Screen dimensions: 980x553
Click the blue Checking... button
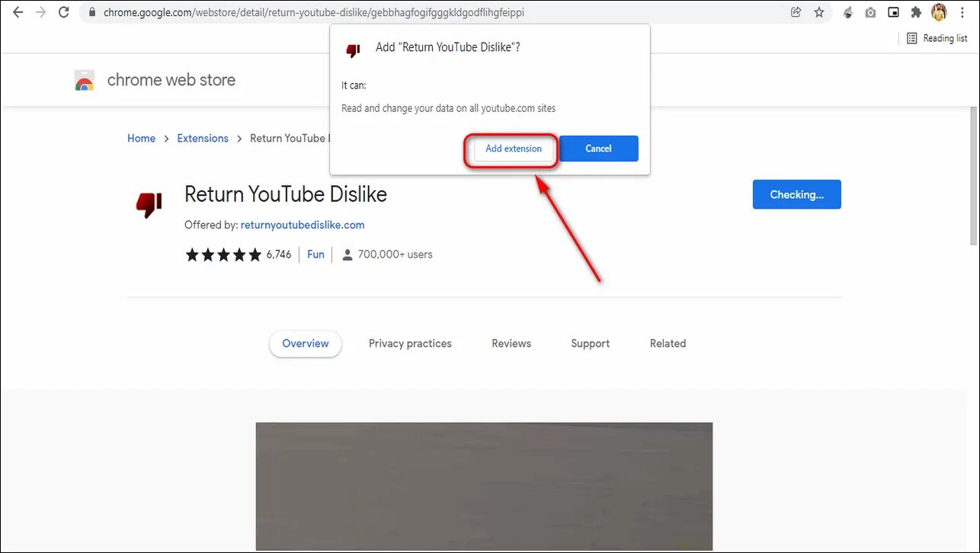point(796,194)
